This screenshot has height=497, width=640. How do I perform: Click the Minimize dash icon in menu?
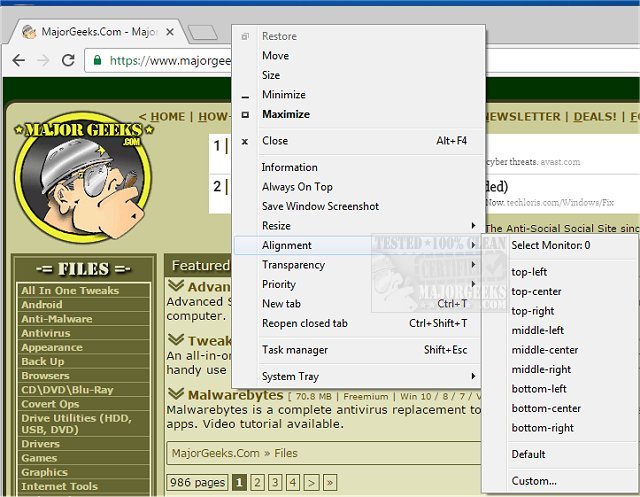[x=245, y=97]
